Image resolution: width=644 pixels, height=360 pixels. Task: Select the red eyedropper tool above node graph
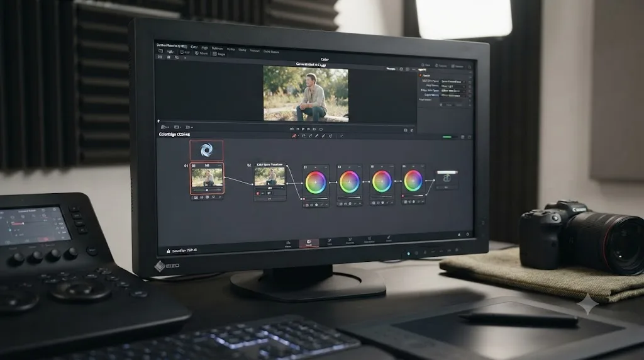click(x=294, y=135)
